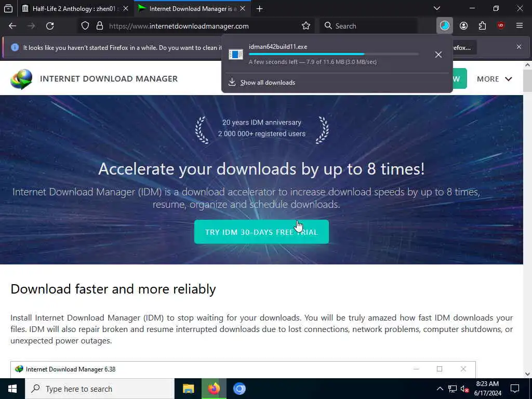View site security padlock info

click(x=100, y=26)
